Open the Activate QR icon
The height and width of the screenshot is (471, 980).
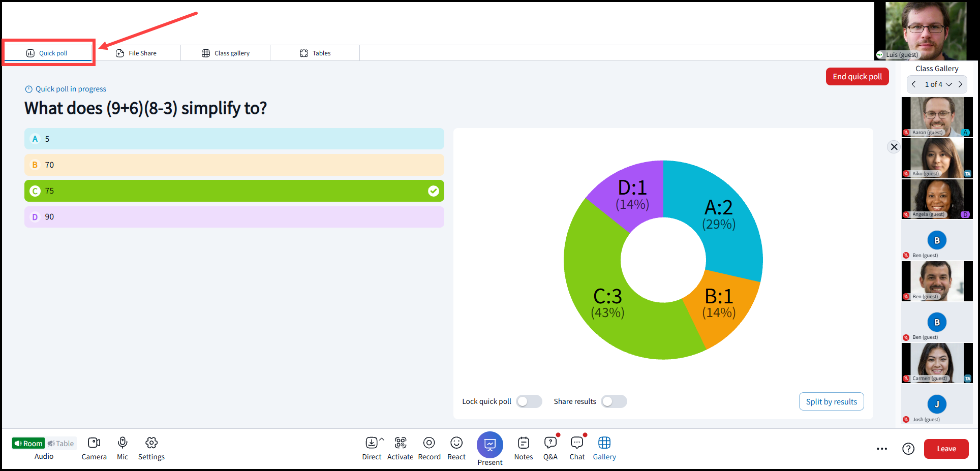click(401, 443)
